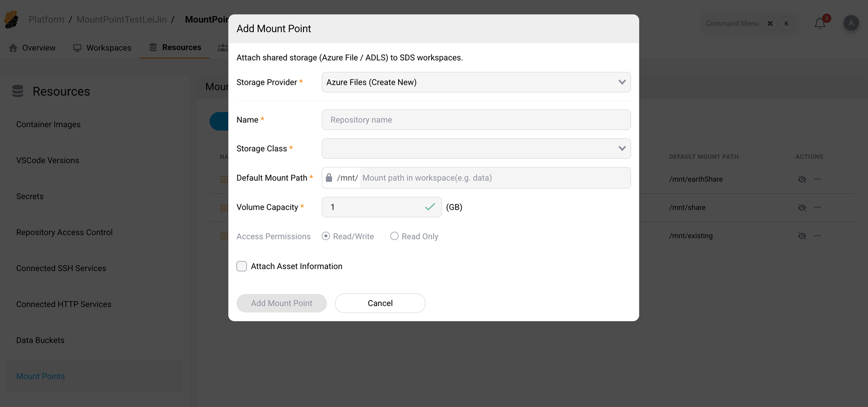Open user avatar menu

(851, 23)
